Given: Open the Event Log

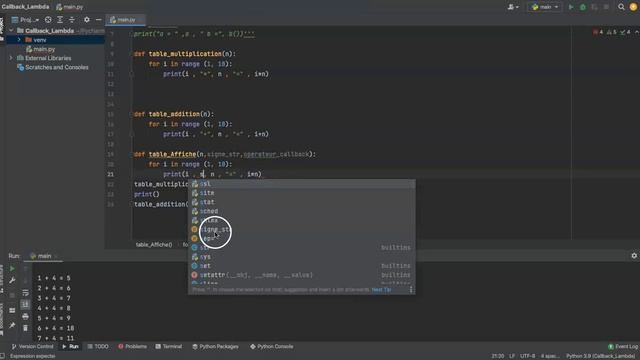Looking at the screenshot, I should point(623,346).
